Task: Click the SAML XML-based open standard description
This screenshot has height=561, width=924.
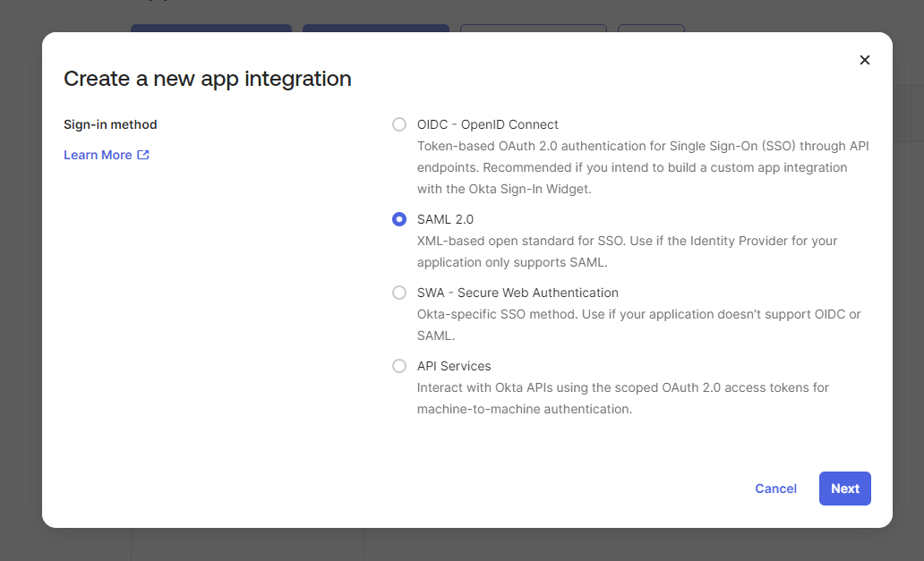Action: (x=627, y=251)
